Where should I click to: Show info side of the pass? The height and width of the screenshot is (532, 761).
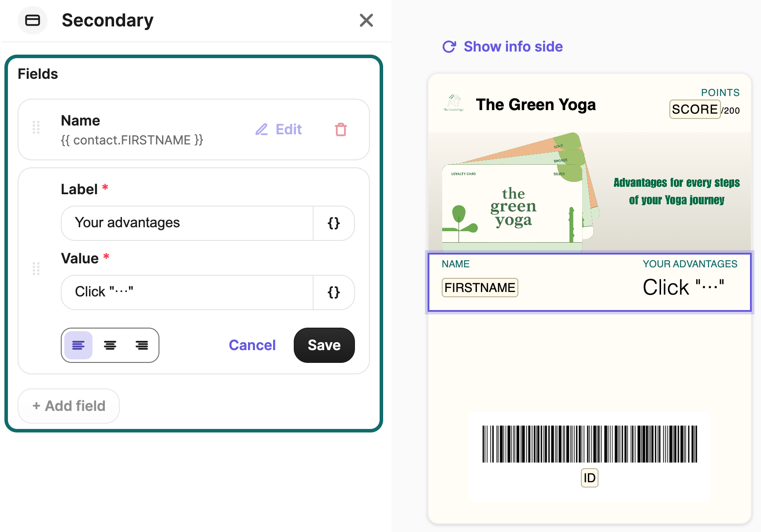pos(502,47)
